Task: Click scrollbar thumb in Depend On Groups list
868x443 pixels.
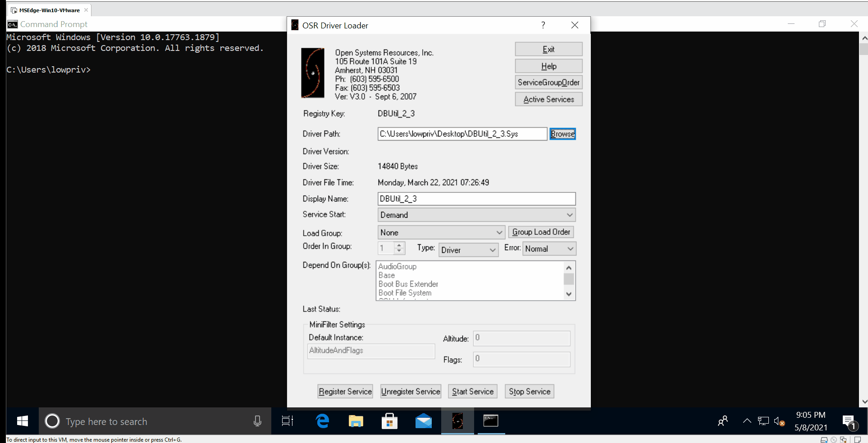Action: tap(569, 279)
